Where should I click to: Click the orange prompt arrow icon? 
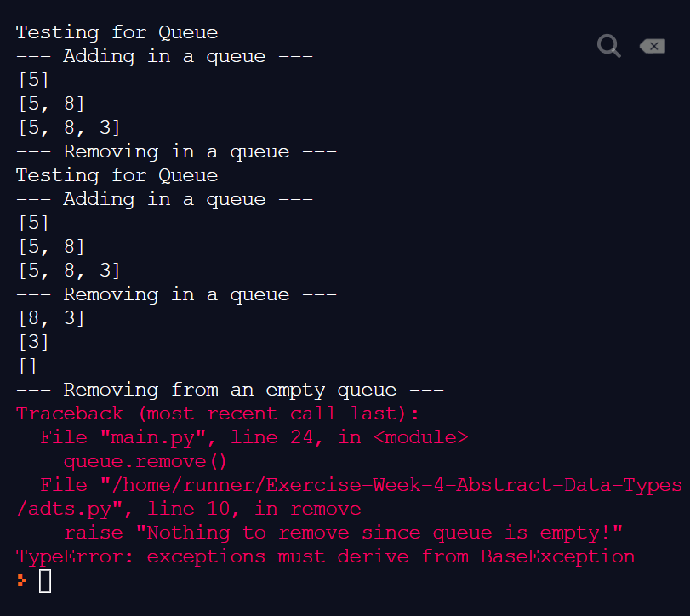(22, 581)
